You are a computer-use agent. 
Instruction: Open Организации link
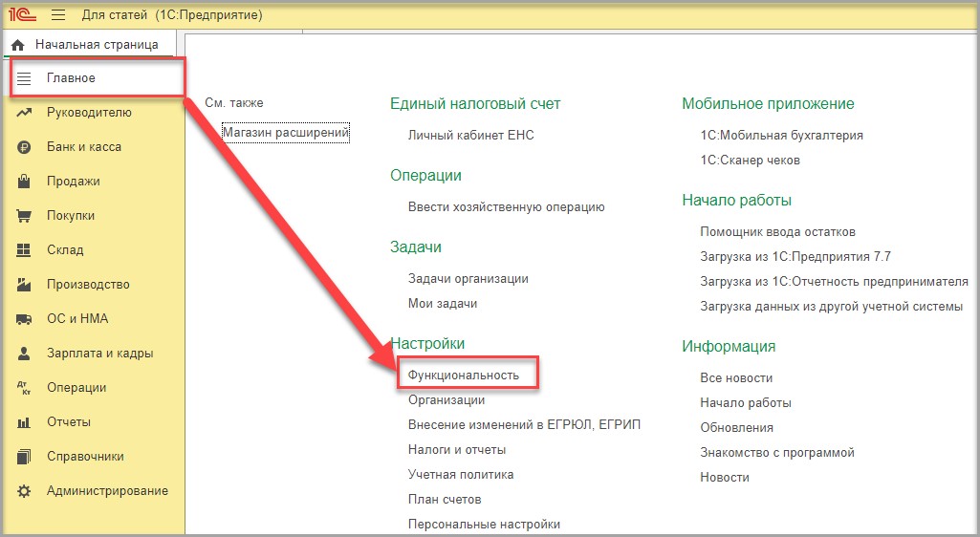446,400
